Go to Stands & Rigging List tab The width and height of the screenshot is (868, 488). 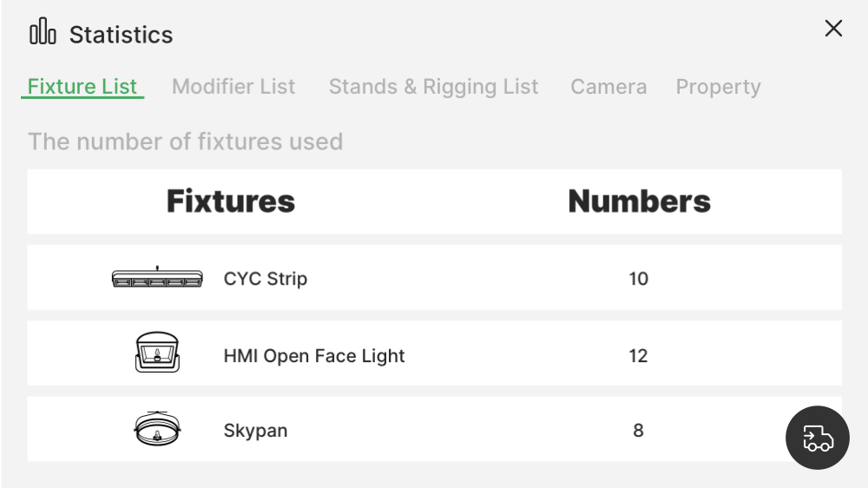tap(433, 87)
